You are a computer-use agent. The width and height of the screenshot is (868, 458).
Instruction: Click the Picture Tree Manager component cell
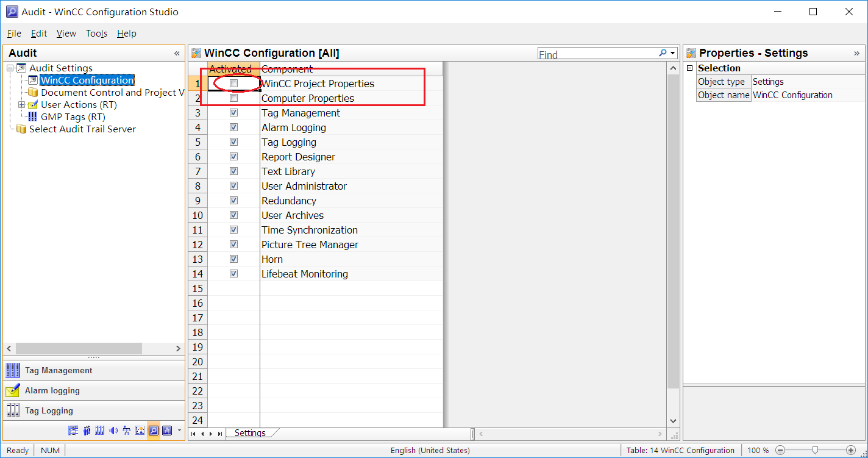pyautogui.click(x=351, y=245)
